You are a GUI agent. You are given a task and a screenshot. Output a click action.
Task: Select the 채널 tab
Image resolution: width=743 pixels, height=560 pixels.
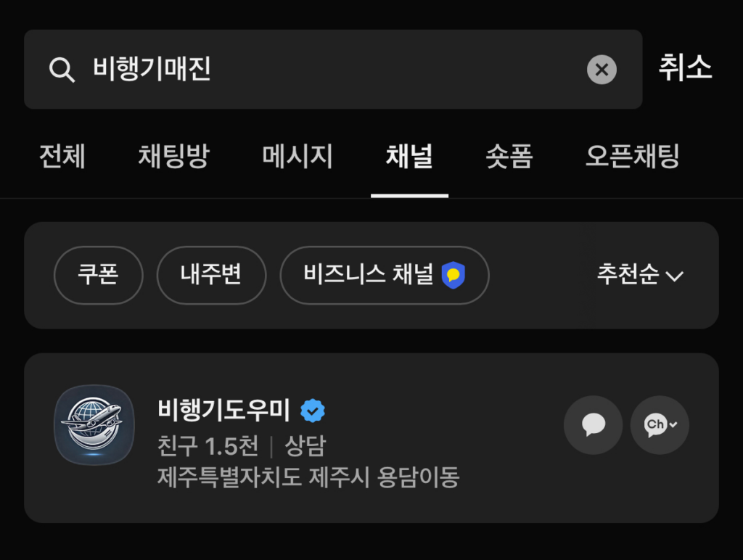pos(409,156)
